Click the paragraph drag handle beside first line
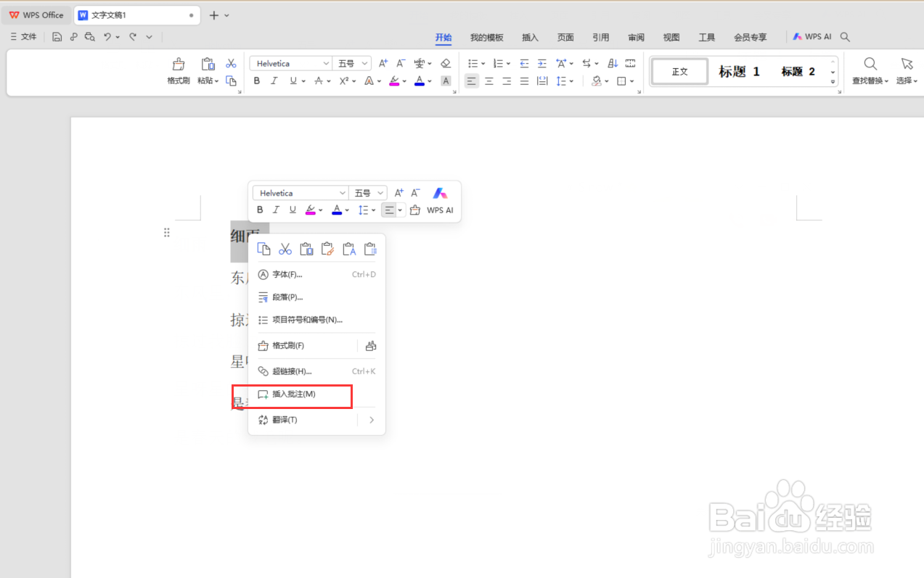Screen dimensions: 924x578 click(167, 232)
